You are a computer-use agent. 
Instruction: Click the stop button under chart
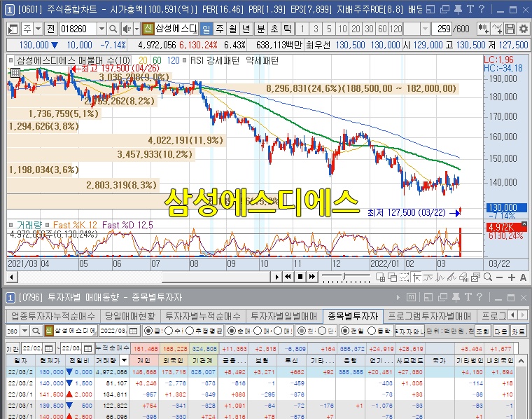[300, 277]
